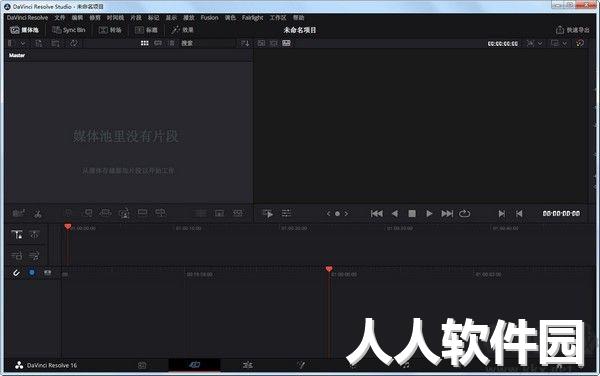Open the 播放 (Playback) menu

pos(189,18)
